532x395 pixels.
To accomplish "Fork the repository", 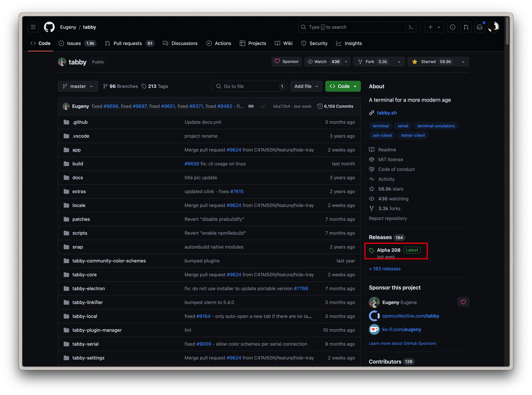I will coord(373,62).
